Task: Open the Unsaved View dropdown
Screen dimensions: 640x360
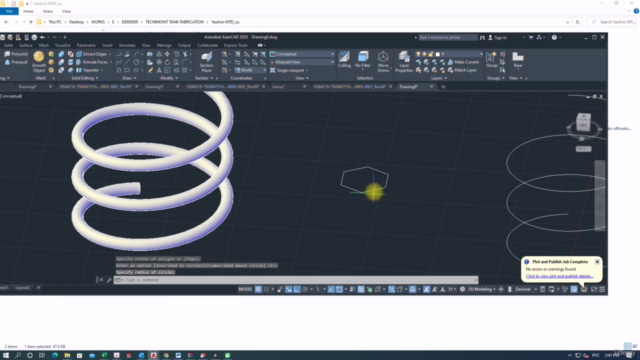Action: (x=302, y=62)
